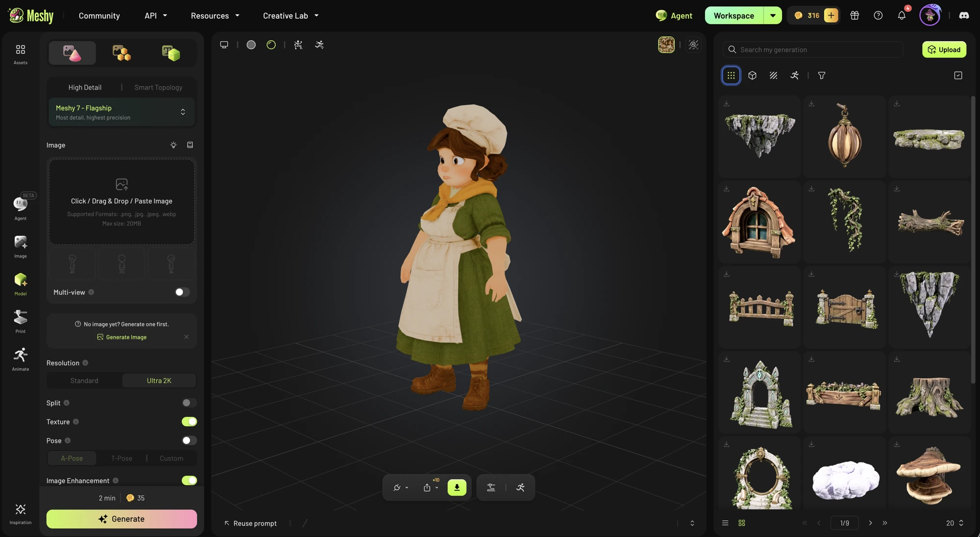Open the Animate sidebar tool
Viewport: 980px width, 537px height.
point(20,359)
